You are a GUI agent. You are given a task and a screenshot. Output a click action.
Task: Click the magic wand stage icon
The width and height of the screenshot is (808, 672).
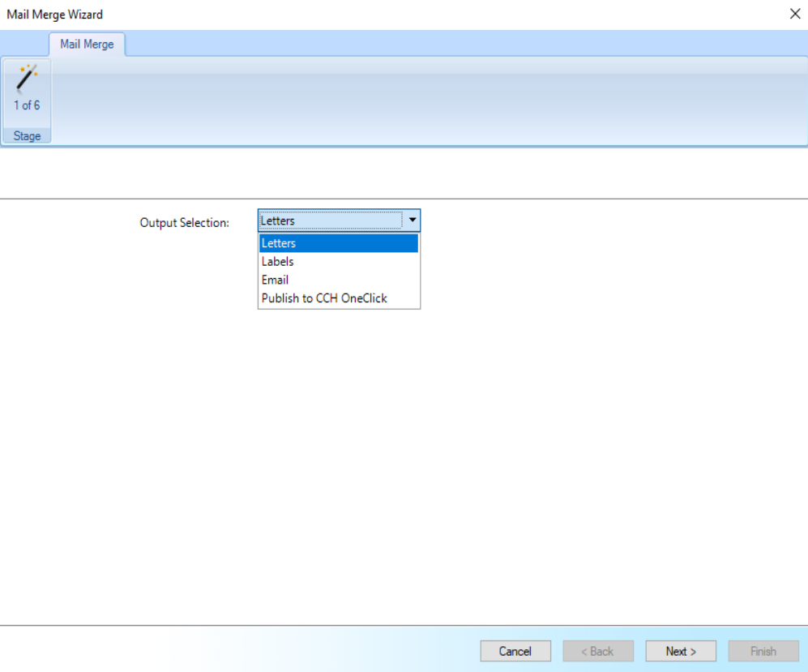(27, 79)
